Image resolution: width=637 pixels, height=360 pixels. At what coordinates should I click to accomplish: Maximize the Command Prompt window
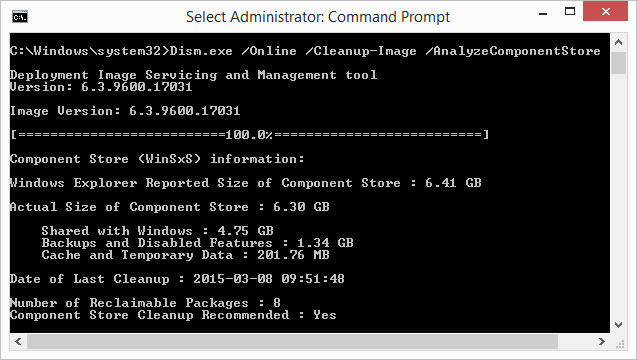pyautogui.click(x=570, y=11)
